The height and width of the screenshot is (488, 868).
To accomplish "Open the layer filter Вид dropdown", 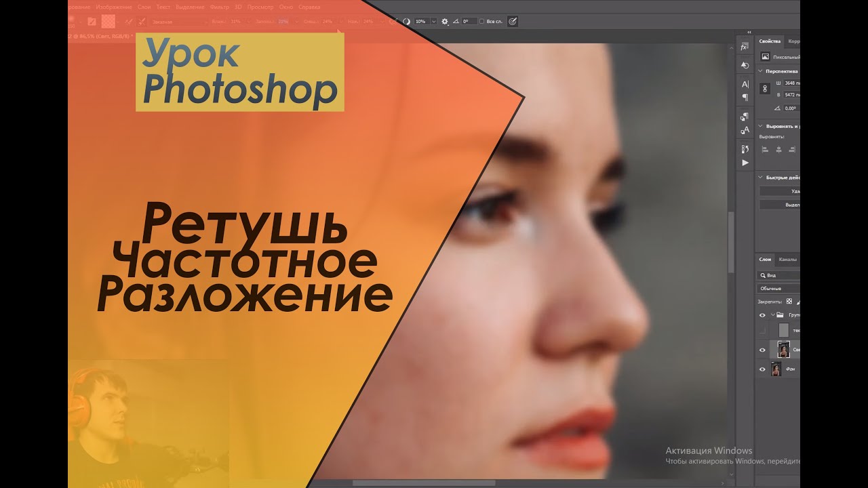I will [x=778, y=276].
